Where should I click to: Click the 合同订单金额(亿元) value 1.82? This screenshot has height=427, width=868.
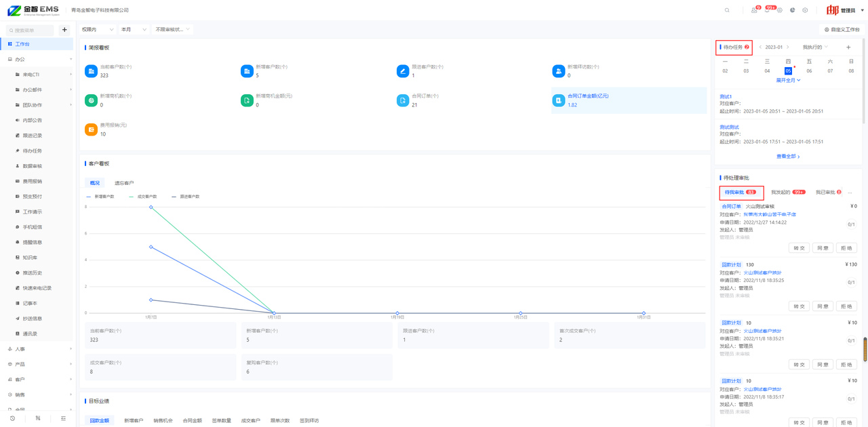pos(572,105)
